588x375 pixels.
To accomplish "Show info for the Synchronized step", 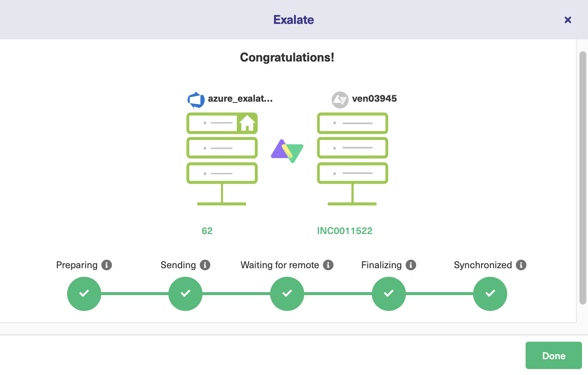I will 521,265.
